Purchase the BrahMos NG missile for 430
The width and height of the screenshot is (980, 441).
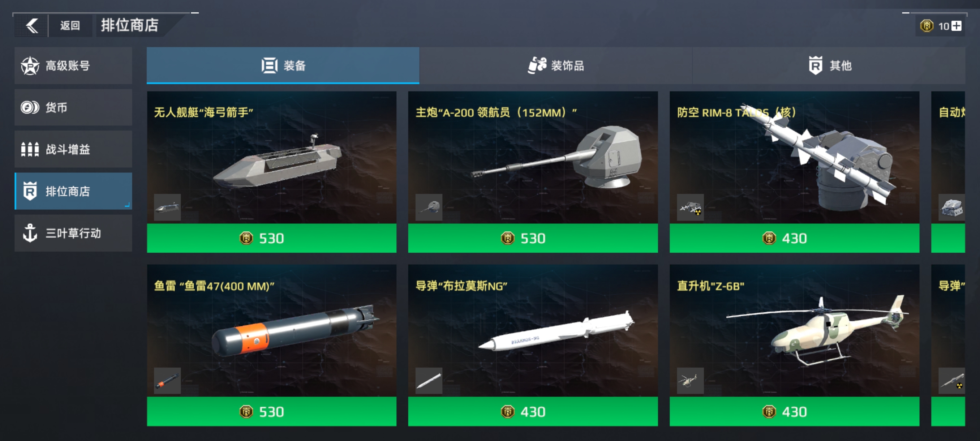tap(533, 412)
